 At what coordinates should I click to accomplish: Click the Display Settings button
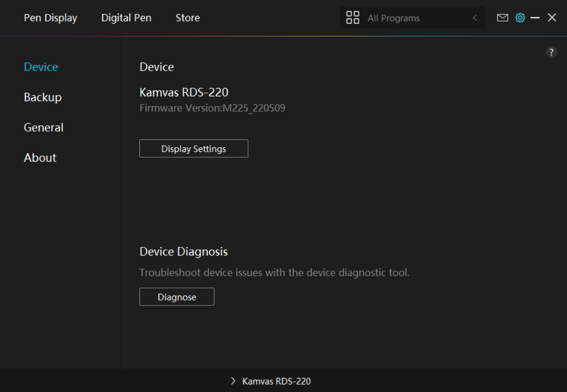194,149
